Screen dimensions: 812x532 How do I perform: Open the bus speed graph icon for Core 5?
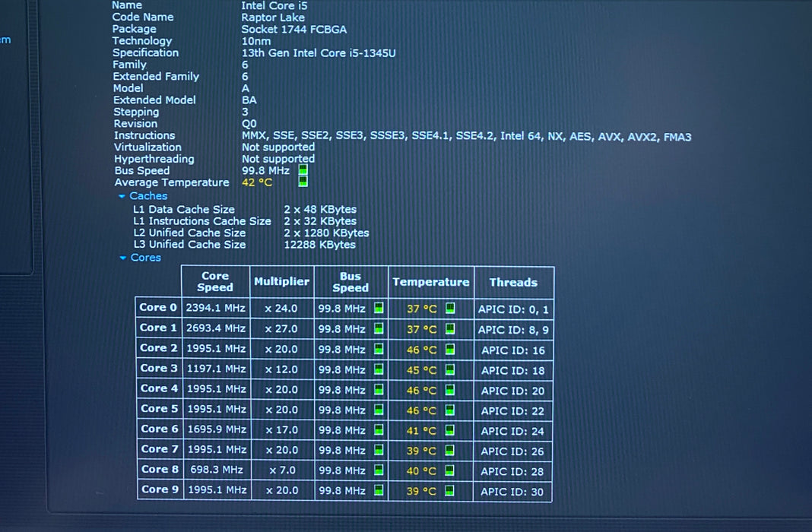tap(379, 410)
